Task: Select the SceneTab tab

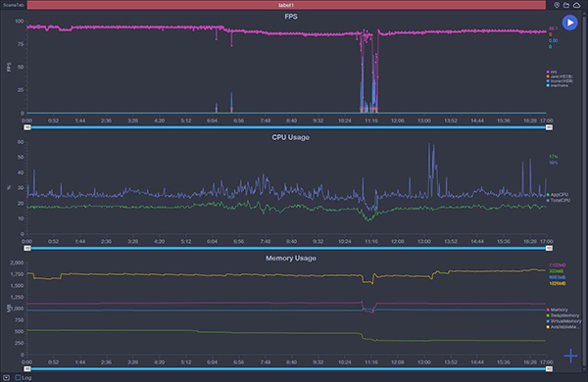Action: (x=14, y=5)
